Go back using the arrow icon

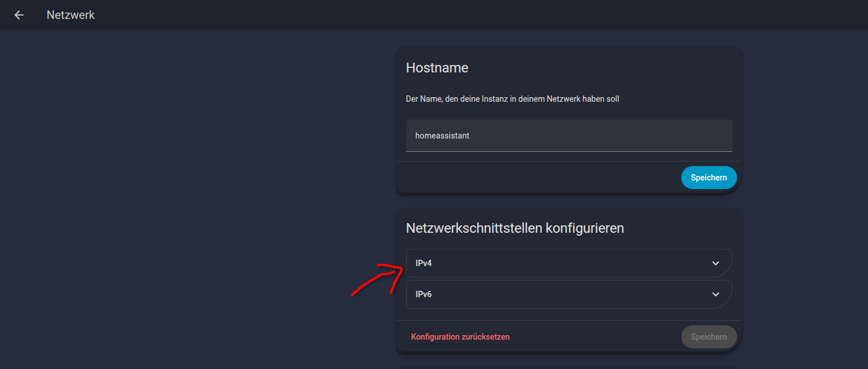point(19,15)
